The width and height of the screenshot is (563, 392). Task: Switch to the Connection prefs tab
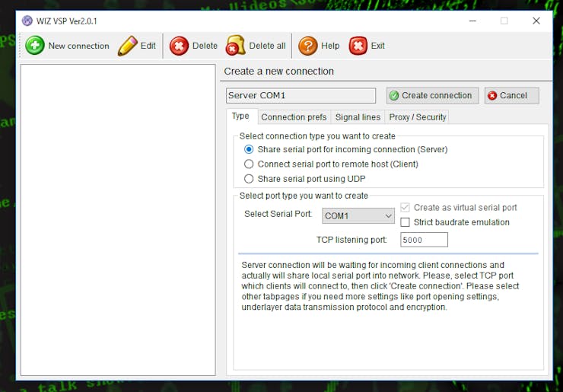tap(294, 117)
